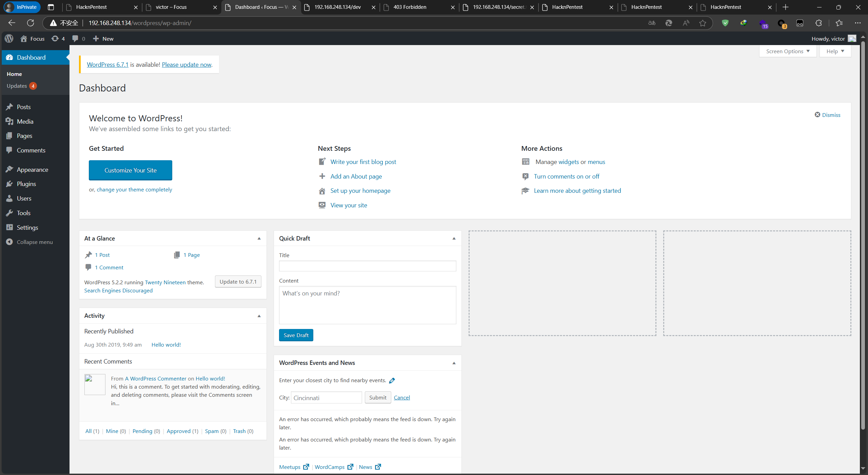Image resolution: width=868 pixels, height=475 pixels.
Task: Toggle the Quick Draft panel arrow
Action: click(x=454, y=239)
